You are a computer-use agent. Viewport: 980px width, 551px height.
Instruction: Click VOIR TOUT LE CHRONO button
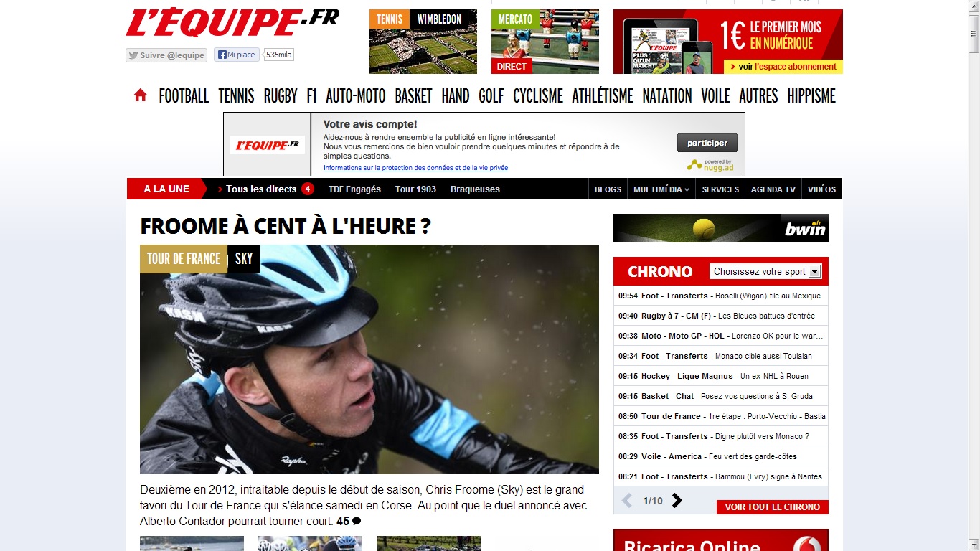[773, 507]
